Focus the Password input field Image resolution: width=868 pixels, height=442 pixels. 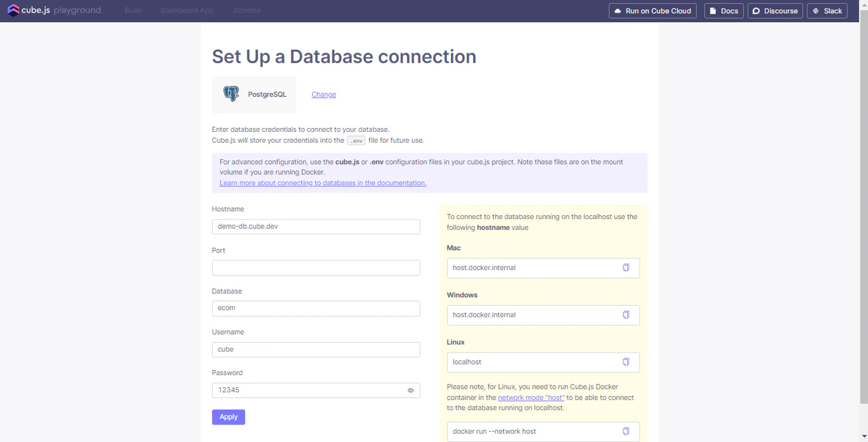point(316,390)
